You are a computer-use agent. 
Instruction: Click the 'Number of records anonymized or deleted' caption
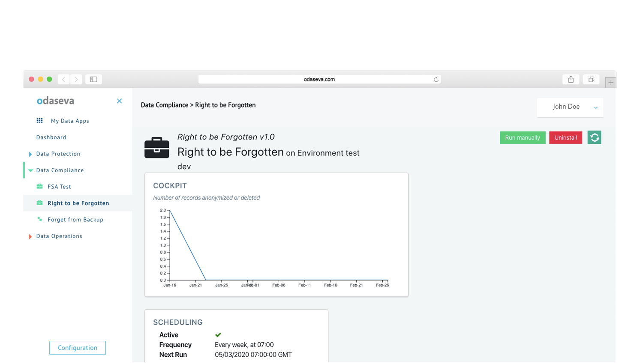coord(207,198)
